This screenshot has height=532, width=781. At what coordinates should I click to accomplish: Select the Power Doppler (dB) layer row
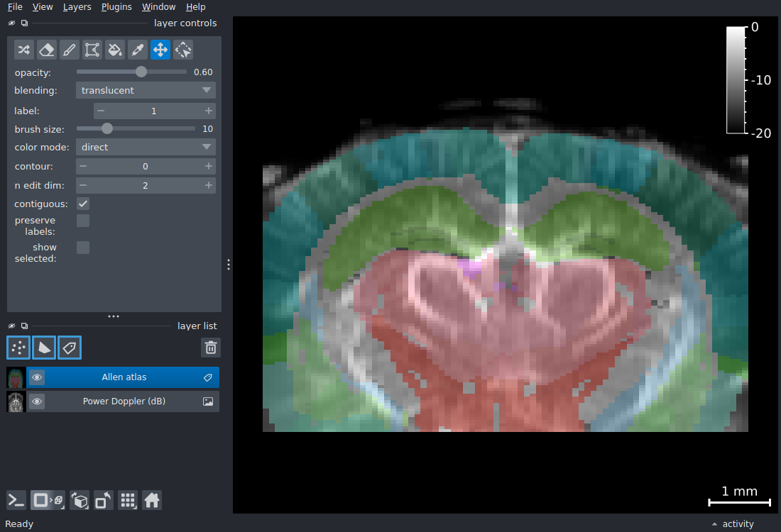pos(124,401)
